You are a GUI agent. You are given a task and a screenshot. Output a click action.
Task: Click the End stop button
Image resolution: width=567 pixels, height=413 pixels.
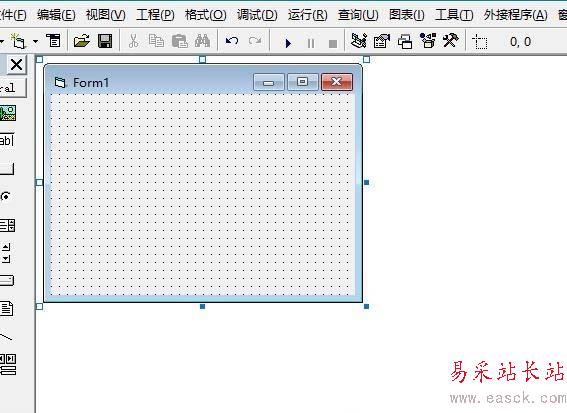click(x=333, y=44)
